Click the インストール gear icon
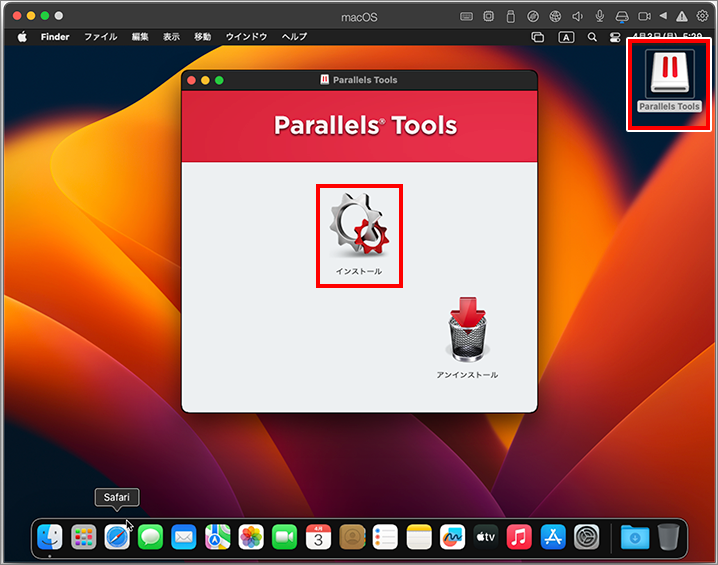Screen dimensions: 718x565 (x=359, y=224)
